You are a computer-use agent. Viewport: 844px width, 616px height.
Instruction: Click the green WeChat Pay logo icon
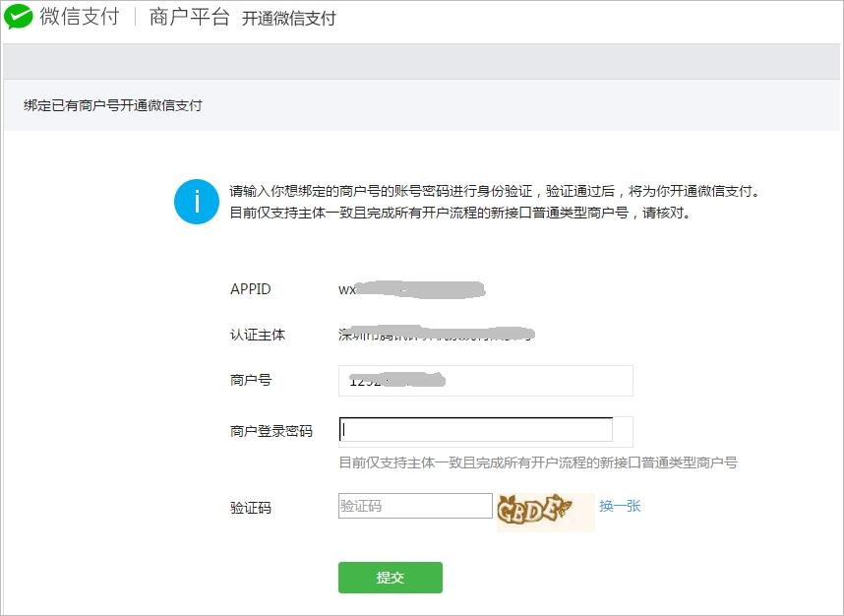pyautogui.click(x=19, y=18)
